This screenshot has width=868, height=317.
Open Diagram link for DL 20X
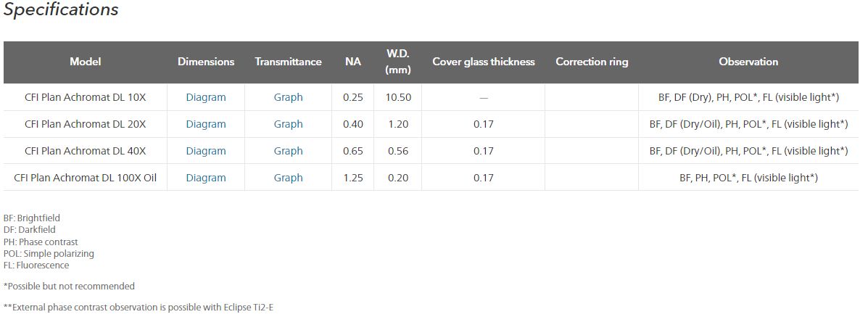(205, 124)
